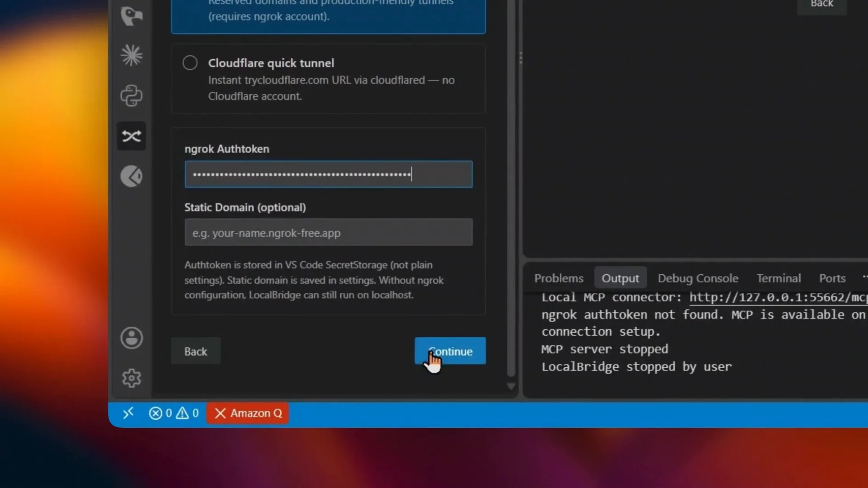This screenshot has height=488, width=868.
Task: Open the round arrow icon below LocalBridge
Action: click(132, 176)
